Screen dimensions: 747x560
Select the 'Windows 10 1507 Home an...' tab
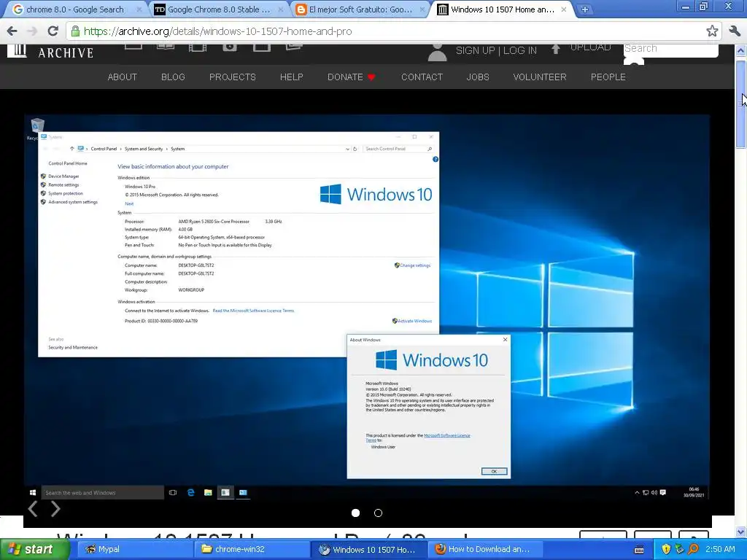[x=503, y=9]
